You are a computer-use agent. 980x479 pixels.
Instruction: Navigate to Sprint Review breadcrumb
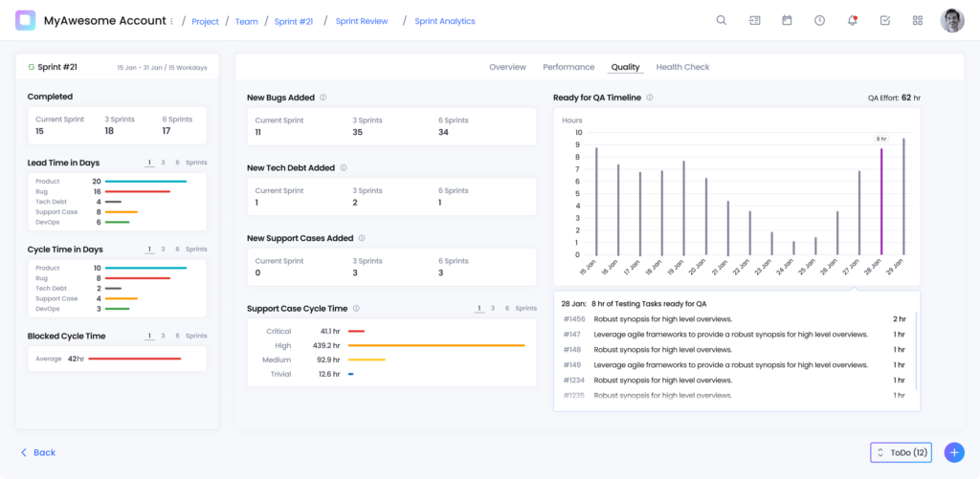click(362, 21)
